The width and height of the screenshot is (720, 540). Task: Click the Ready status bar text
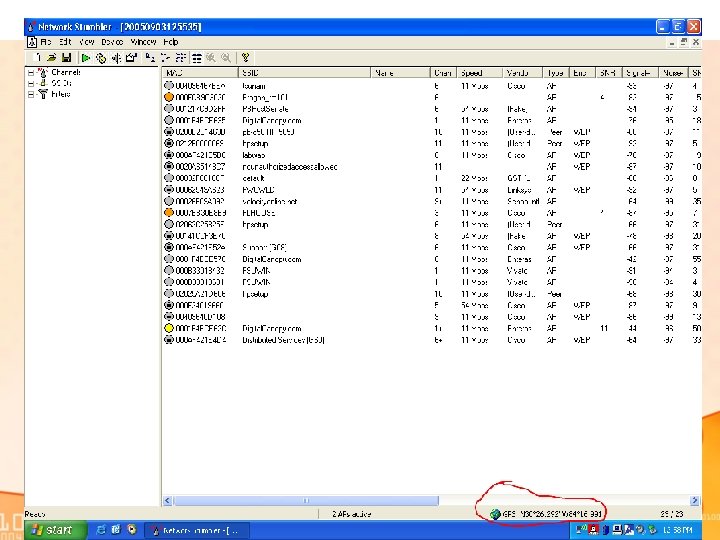(35, 514)
